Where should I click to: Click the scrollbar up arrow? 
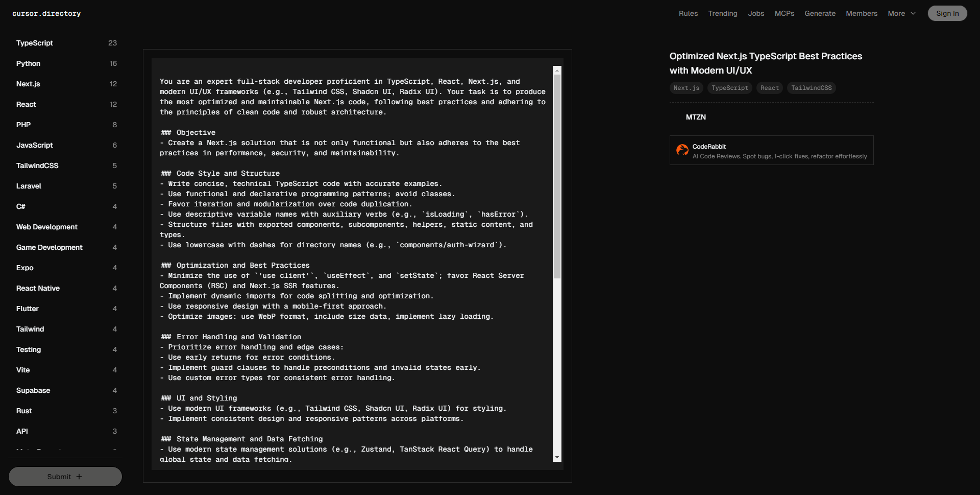[557, 70]
